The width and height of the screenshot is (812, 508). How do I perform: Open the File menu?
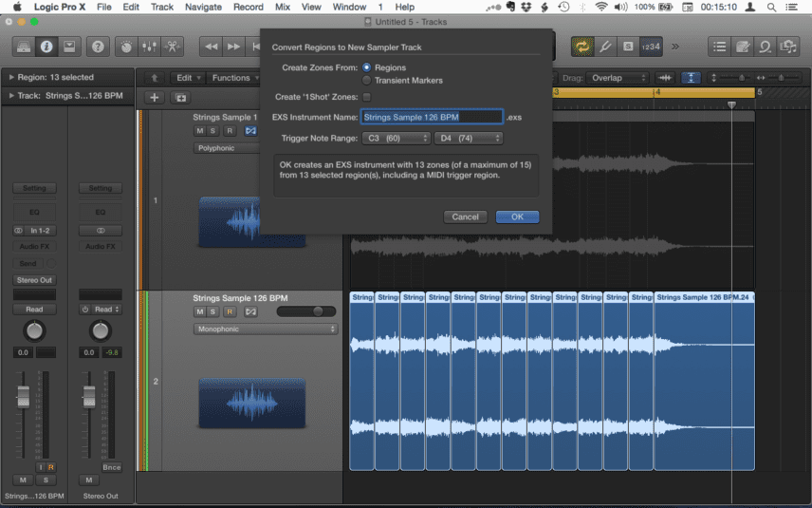click(x=104, y=7)
